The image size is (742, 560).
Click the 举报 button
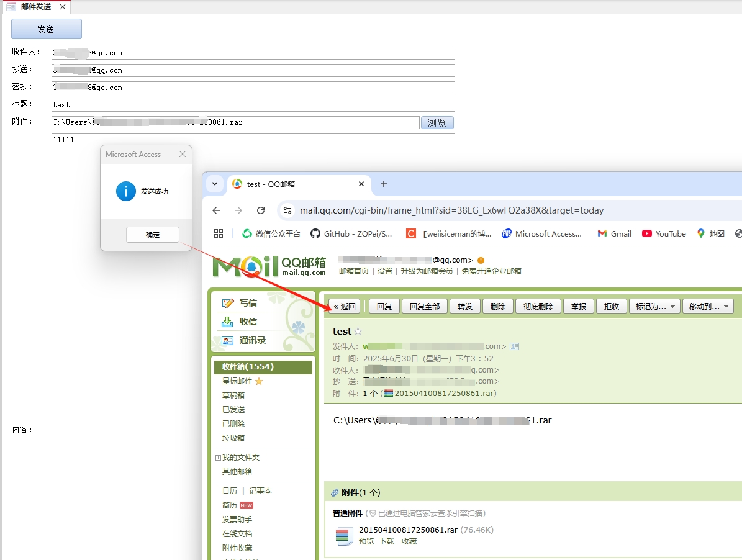578,307
